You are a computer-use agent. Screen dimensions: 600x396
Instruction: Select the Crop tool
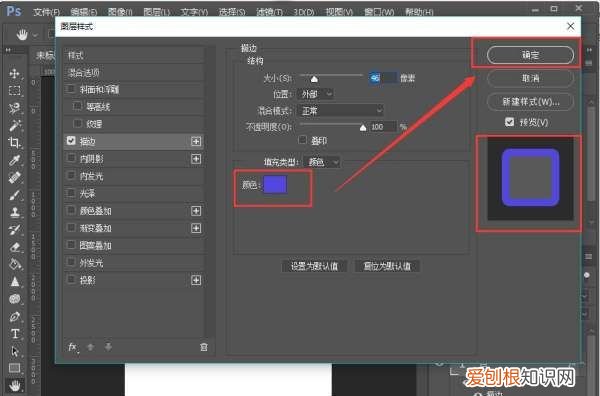coord(15,143)
